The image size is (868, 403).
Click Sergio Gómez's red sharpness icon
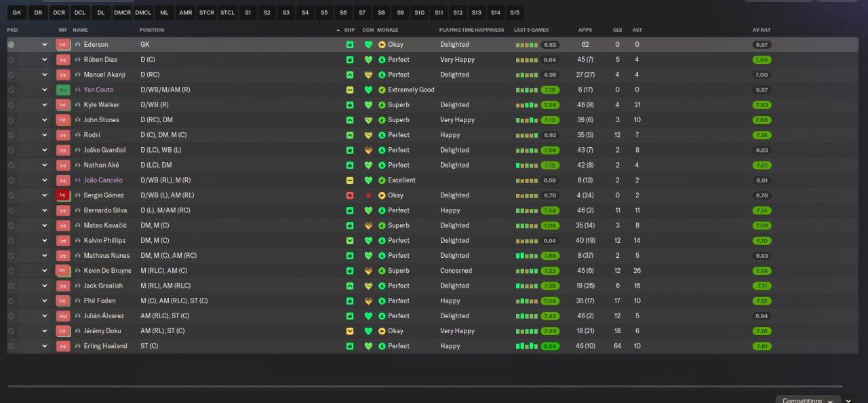350,195
